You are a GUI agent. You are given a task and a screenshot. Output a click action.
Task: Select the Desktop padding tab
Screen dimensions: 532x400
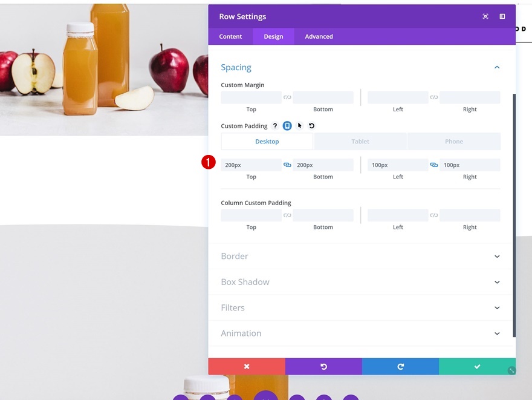coord(267,142)
